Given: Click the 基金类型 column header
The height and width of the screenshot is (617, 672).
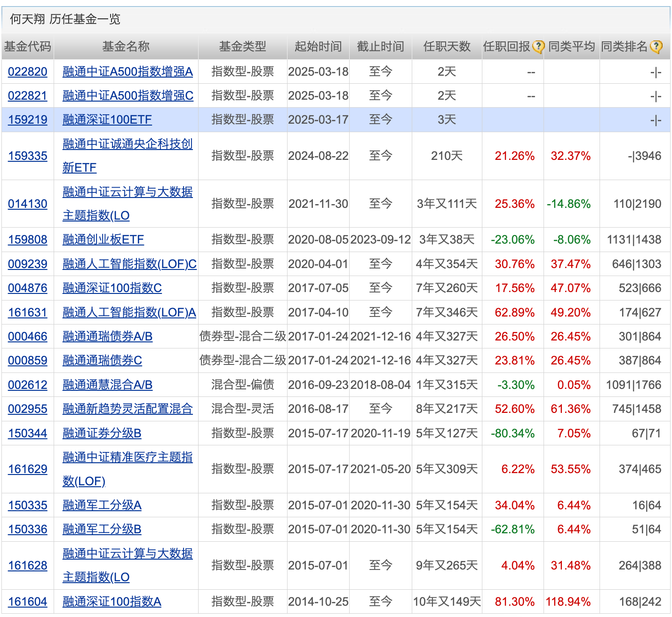Looking at the screenshot, I should [242, 47].
